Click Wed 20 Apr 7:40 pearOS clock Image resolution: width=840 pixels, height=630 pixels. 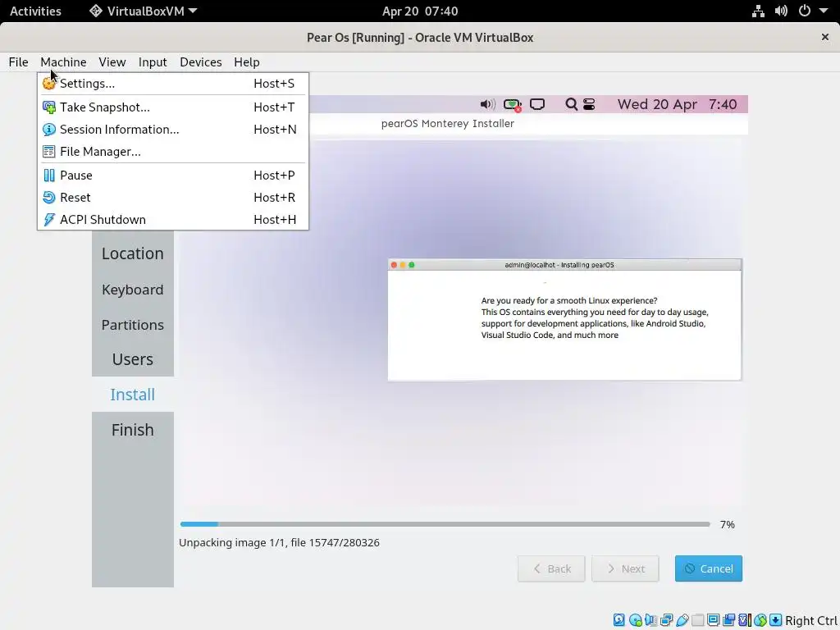tap(677, 104)
